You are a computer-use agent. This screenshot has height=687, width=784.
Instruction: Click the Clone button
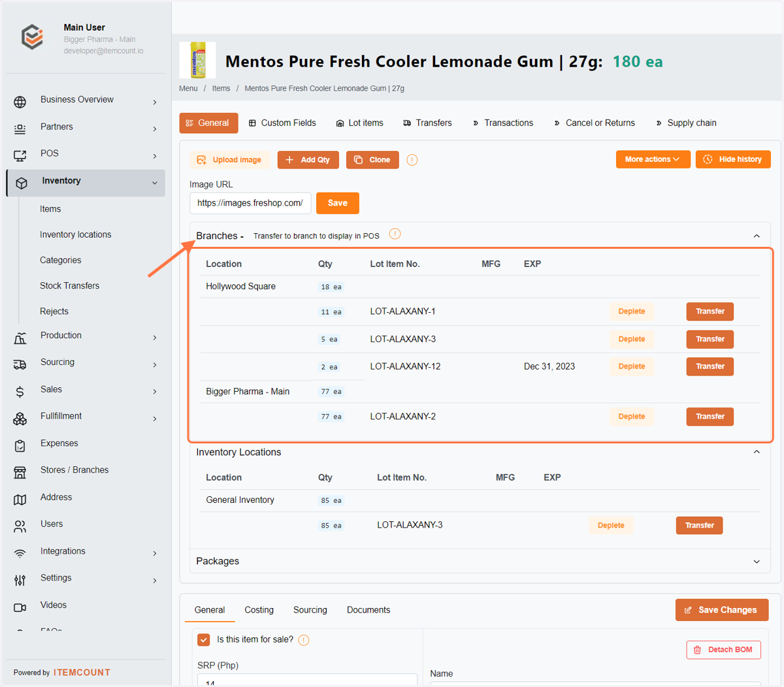[x=372, y=160]
